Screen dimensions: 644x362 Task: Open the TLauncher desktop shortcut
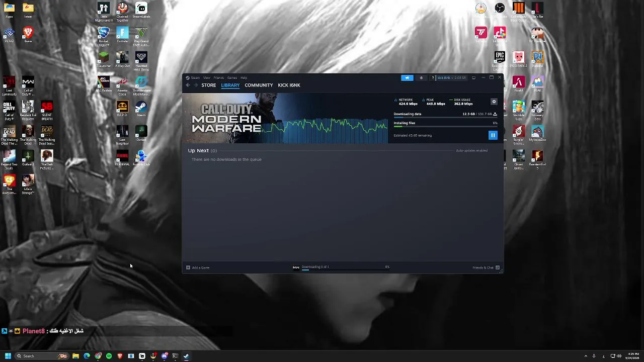click(x=103, y=60)
